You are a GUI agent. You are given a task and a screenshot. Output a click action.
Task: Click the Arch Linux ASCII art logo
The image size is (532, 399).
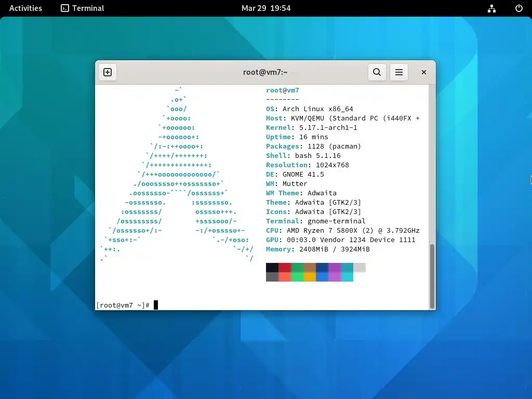point(177,175)
